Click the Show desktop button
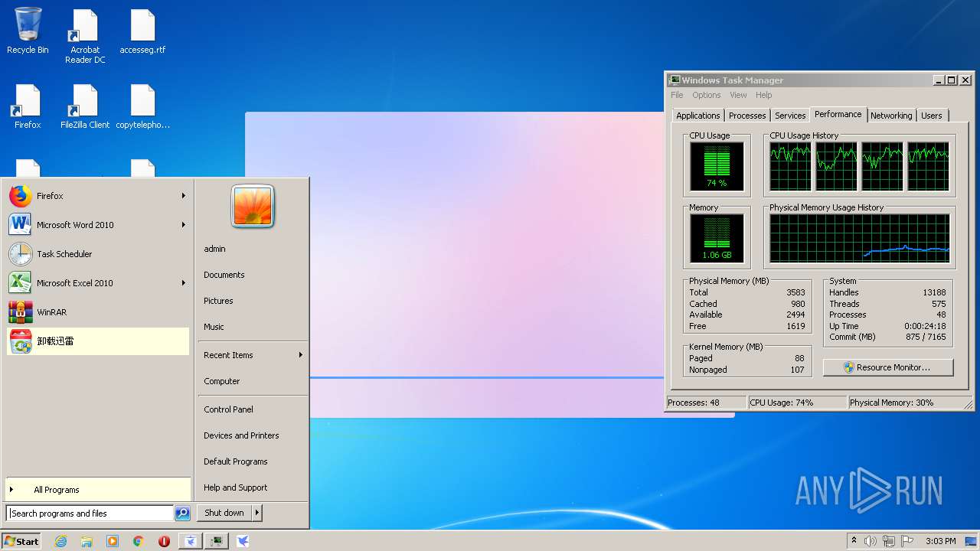 pos(972,541)
